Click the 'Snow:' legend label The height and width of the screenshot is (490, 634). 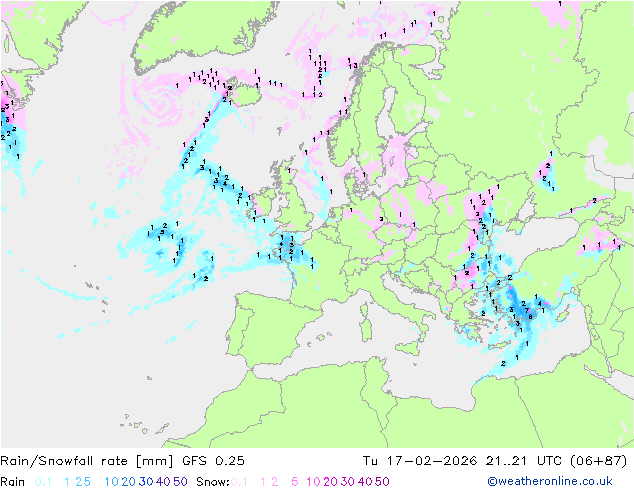[x=213, y=482]
